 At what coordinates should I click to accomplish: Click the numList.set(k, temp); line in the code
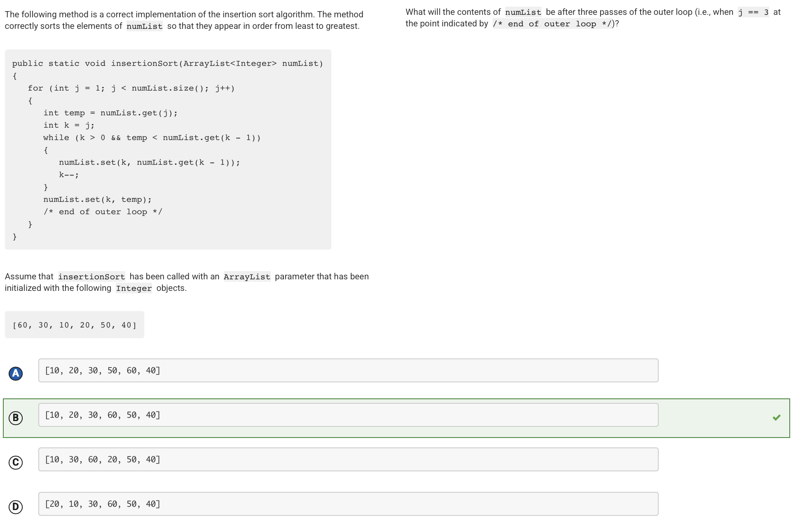pos(98,199)
